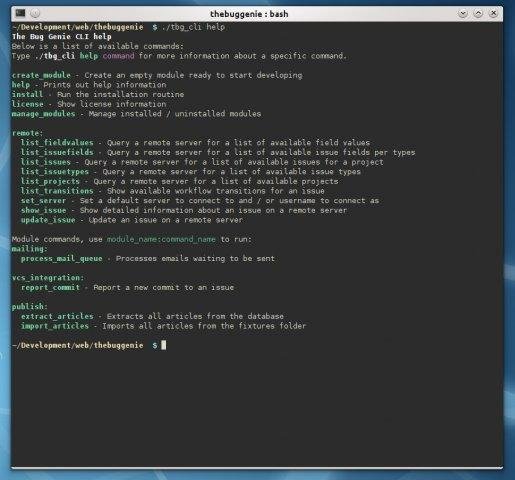The height and width of the screenshot is (480, 515).
Task: Click the 'list_transitions' command
Action: coord(57,191)
